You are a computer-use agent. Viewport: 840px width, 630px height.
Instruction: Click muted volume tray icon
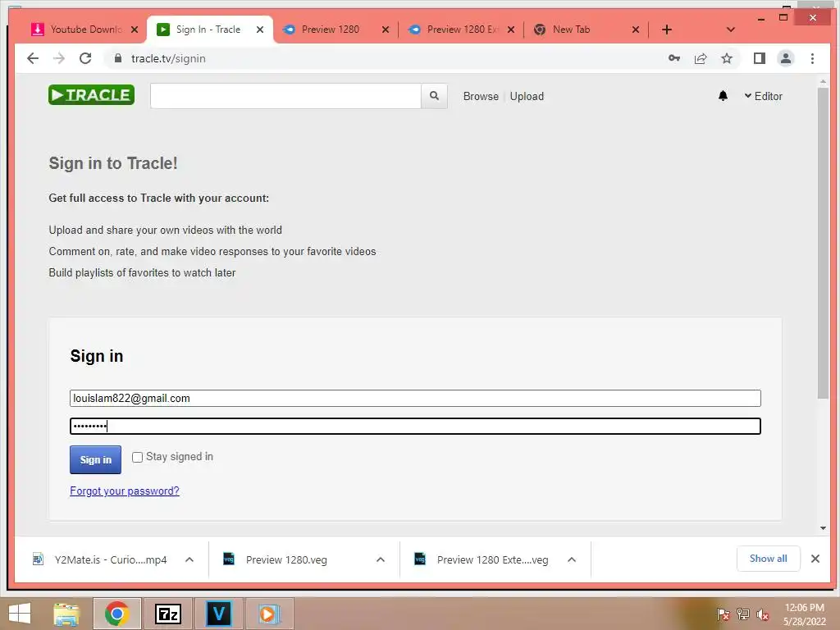tap(762, 614)
